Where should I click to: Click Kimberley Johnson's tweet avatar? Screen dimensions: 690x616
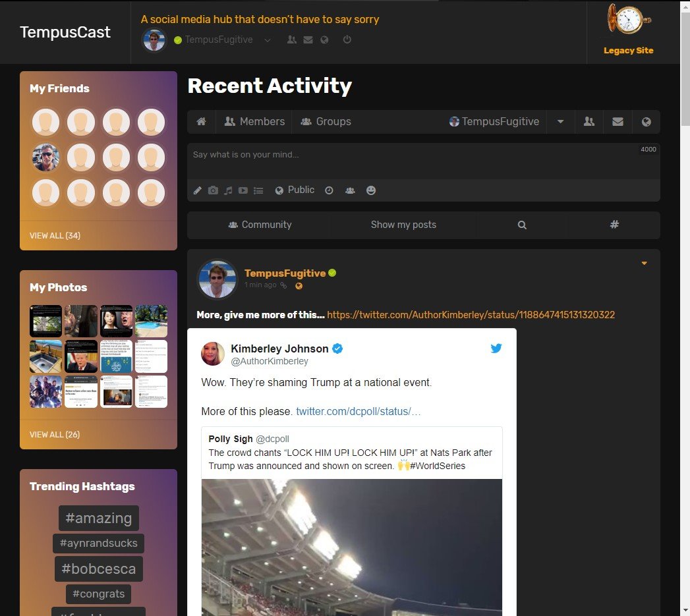213,354
